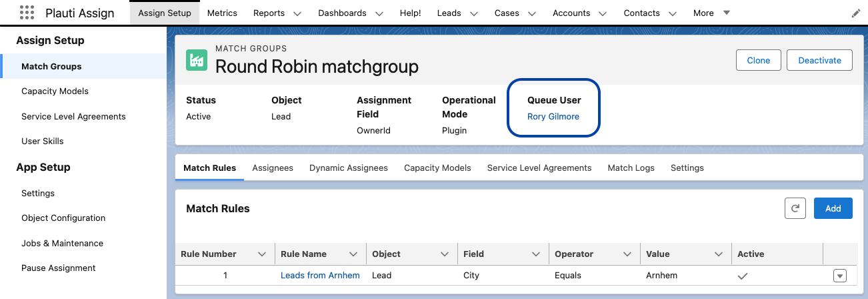The image size is (868, 299).
Task: Click the Equals operator cell
Action: tap(593, 276)
